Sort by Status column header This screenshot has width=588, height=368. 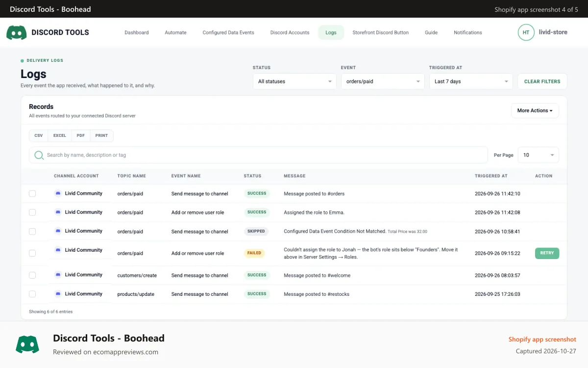(x=253, y=176)
